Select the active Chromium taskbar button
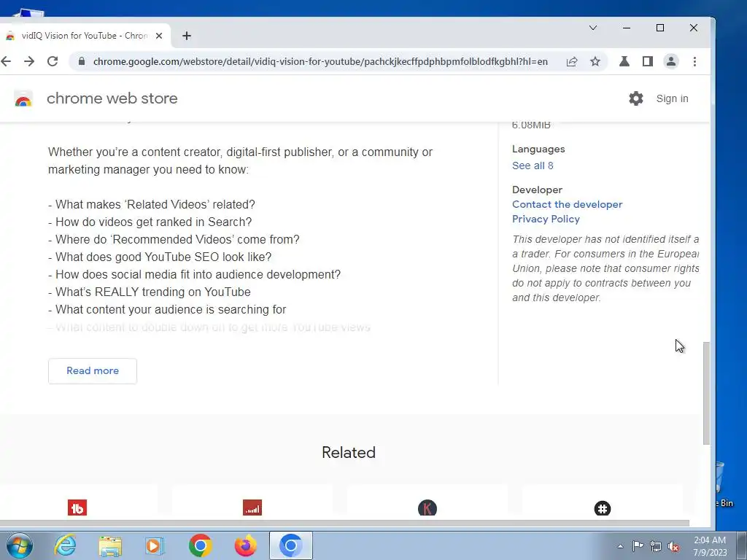This screenshot has height=560, width=747. 291,545
